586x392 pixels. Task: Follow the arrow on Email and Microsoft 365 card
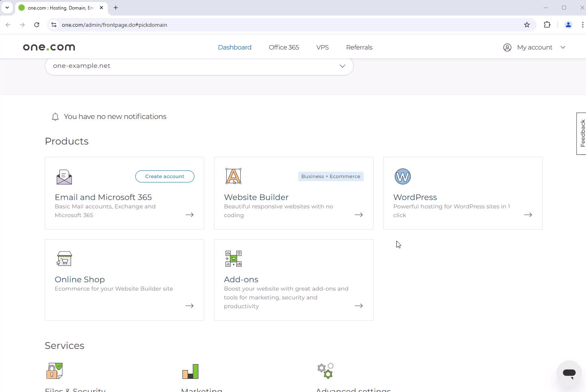(190, 215)
